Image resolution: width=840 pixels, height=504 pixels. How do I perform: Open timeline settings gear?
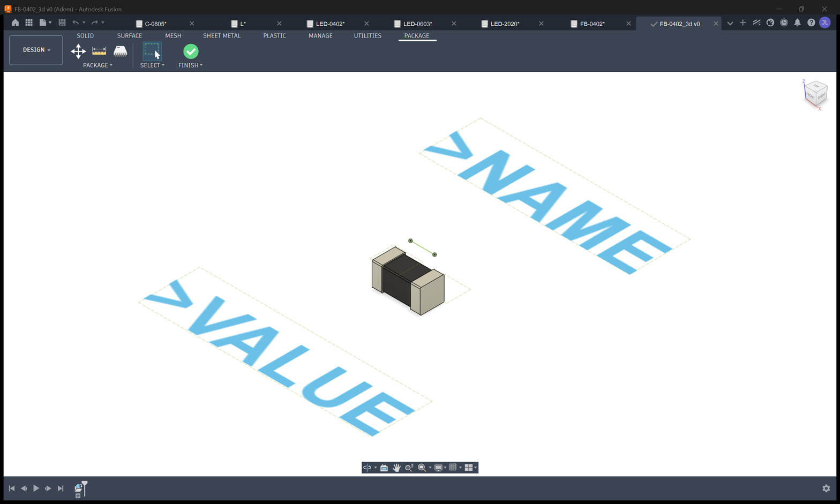pyautogui.click(x=826, y=488)
